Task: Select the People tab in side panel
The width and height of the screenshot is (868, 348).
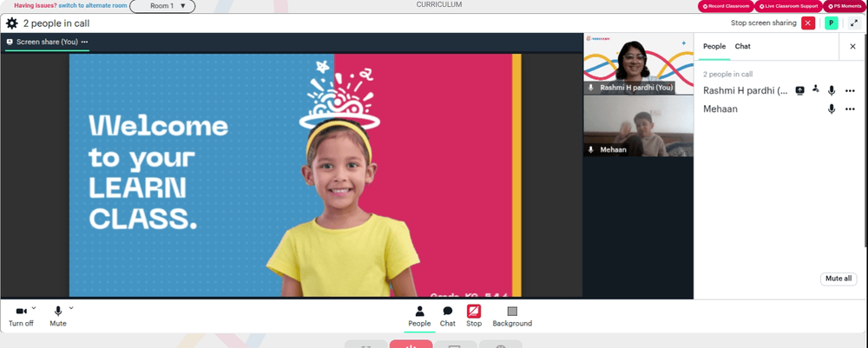Action: (x=714, y=47)
